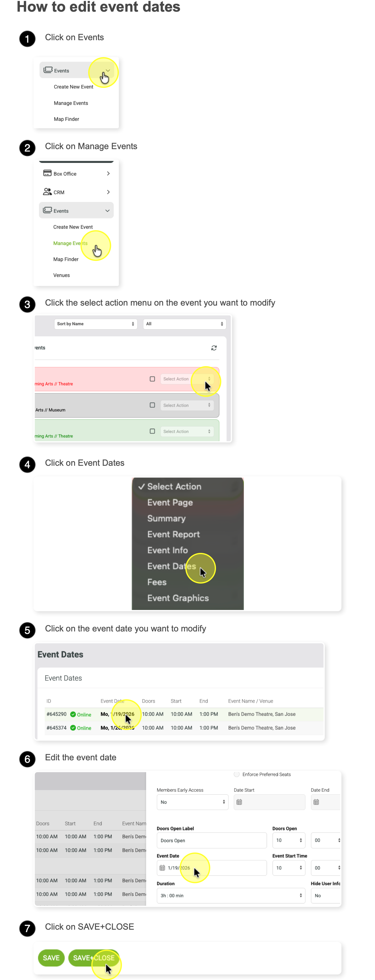Open the Date End calendar icon
Screen dimensions: 375x980
click(x=316, y=802)
